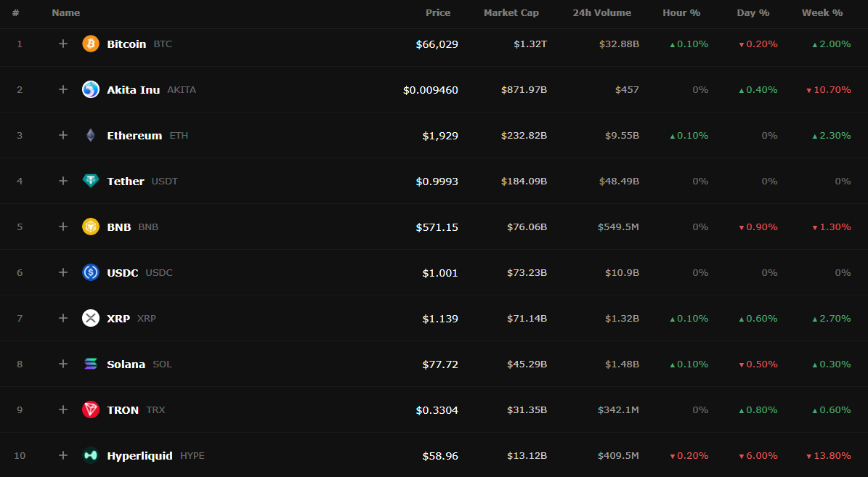Screen dimensions: 868x477
Task: Click the Akita Inu logo icon
Action: click(x=91, y=89)
